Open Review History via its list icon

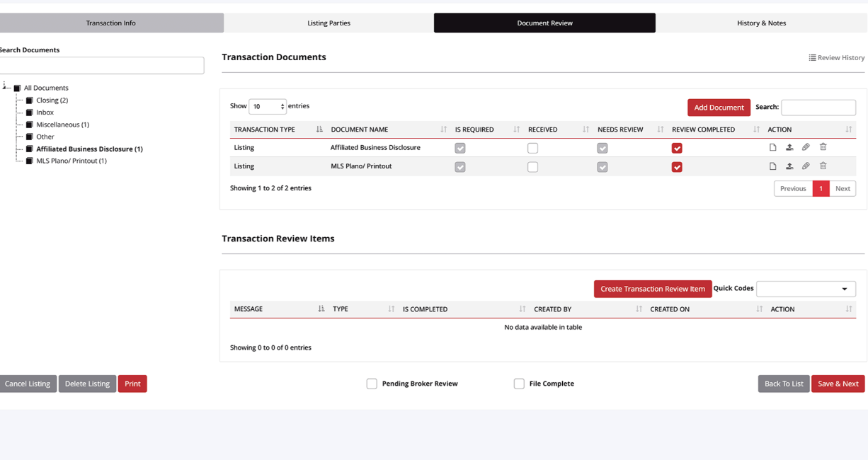tap(837, 57)
